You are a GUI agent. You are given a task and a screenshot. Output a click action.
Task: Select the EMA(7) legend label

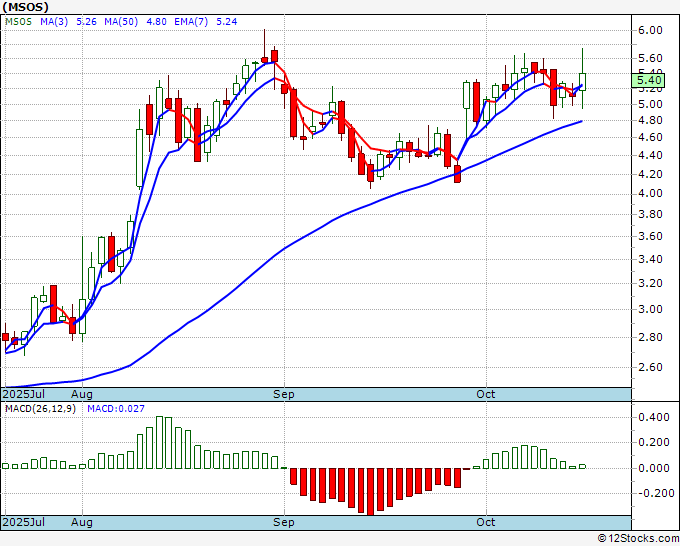[191, 22]
